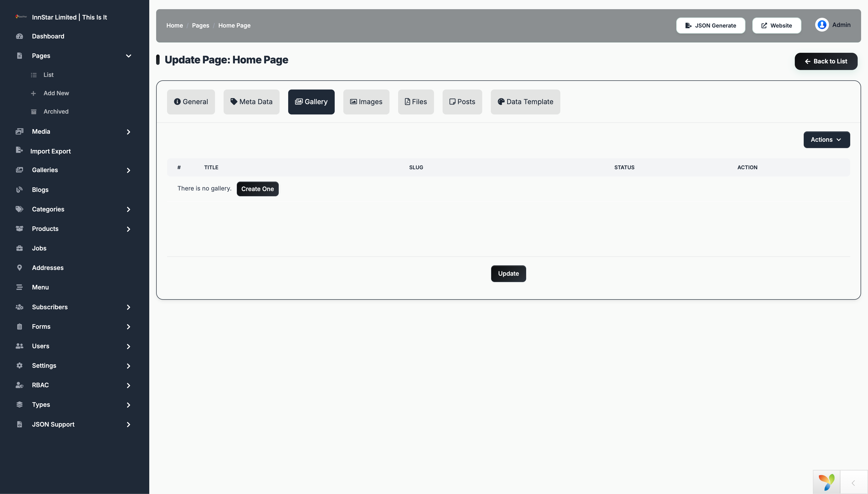The height and width of the screenshot is (494, 868).
Task: Collapse the Pages submenu chevron
Action: (x=128, y=56)
